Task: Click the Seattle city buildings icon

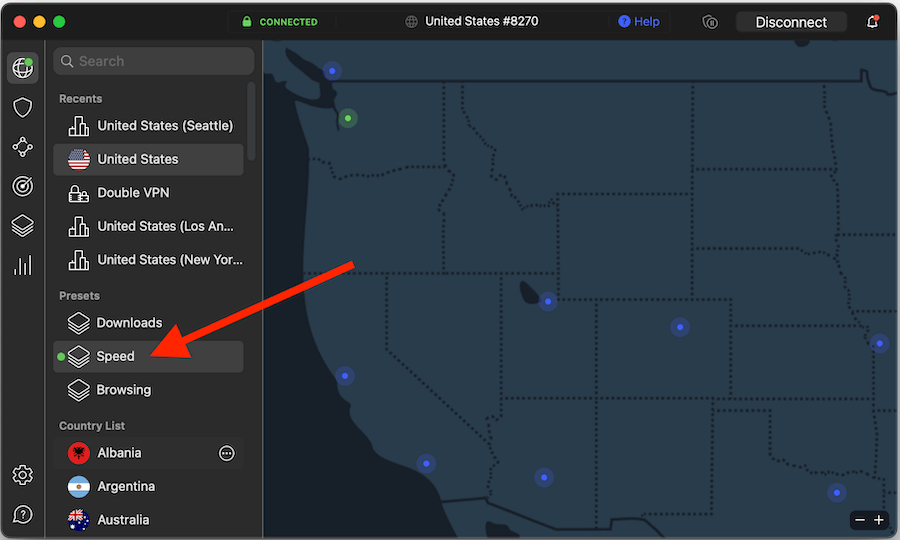Action: click(79, 126)
